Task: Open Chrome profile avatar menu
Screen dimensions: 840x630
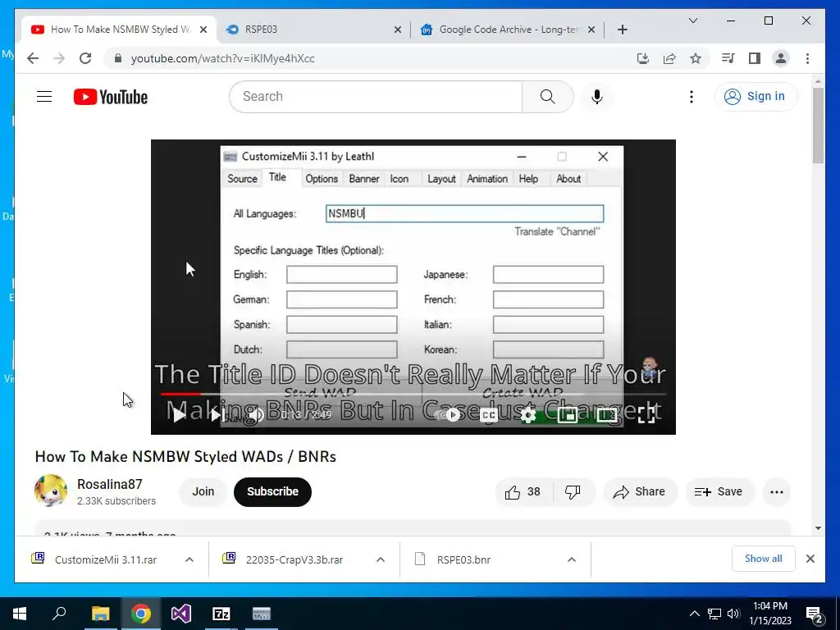Action: [781, 58]
